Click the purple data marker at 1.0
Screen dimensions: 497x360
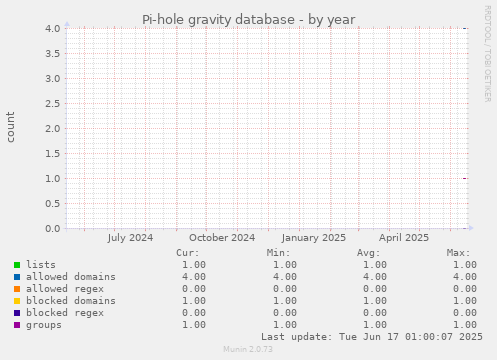[x=465, y=178]
